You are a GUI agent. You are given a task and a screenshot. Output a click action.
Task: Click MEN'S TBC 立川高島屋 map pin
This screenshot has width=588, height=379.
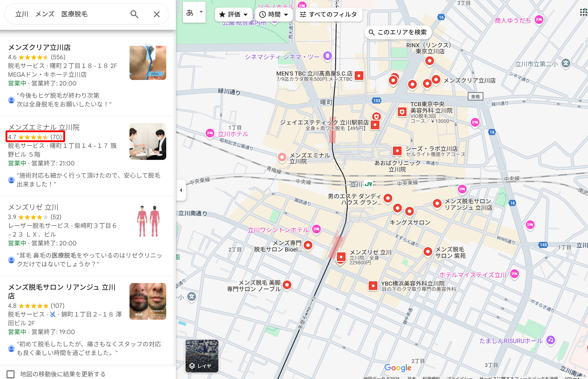[x=359, y=76]
